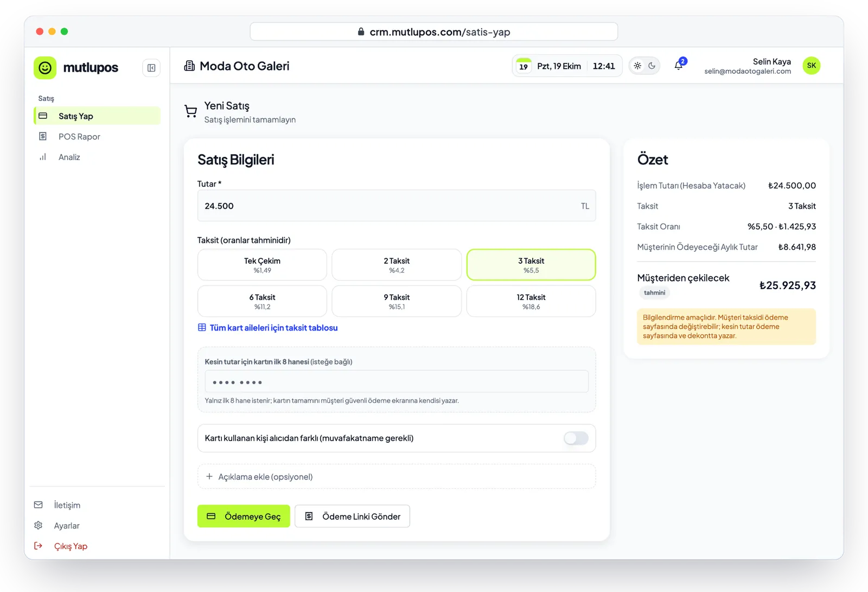Click the tahmini badge in Özet
This screenshot has width=868, height=592.
(654, 292)
